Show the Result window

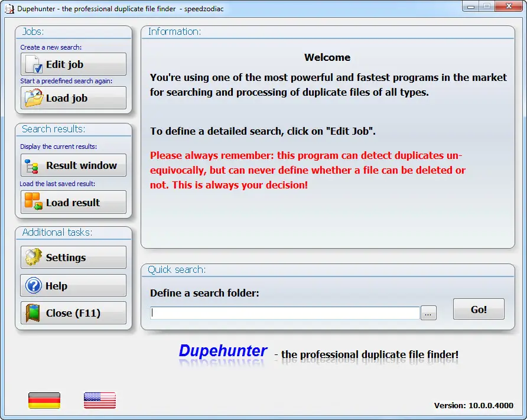73,165
